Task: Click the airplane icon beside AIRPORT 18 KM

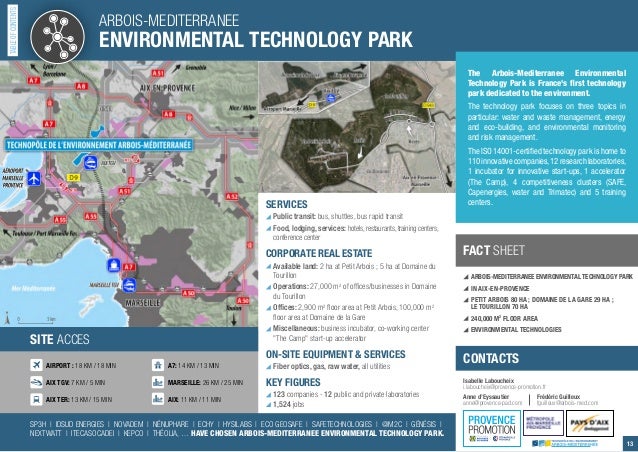Action: 36,365
